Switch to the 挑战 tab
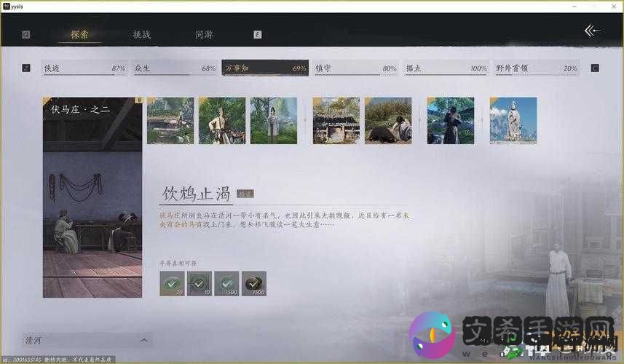The image size is (624, 364). [142, 35]
